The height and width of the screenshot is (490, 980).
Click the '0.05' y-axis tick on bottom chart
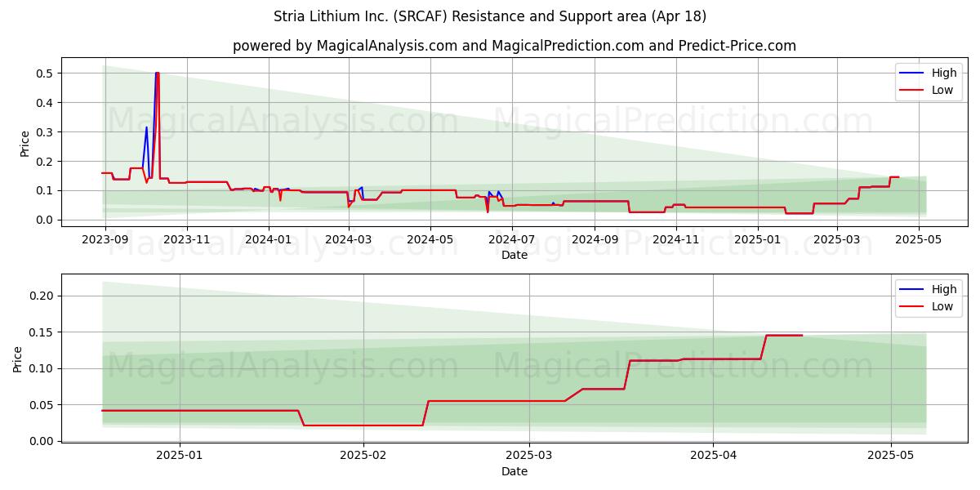(42, 405)
